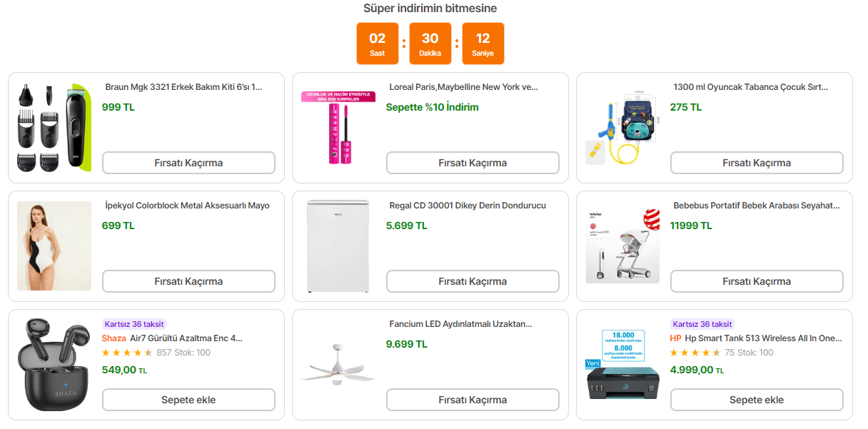Open the Shaza Air7 earbuds image
The width and height of the screenshot is (868, 429).
coord(54,364)
